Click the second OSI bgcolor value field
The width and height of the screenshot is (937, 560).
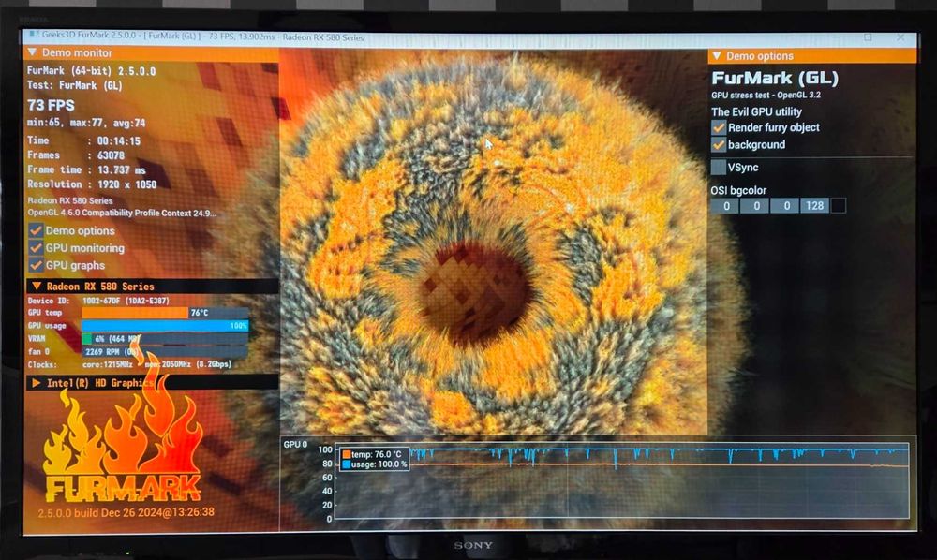coord(754,206)
